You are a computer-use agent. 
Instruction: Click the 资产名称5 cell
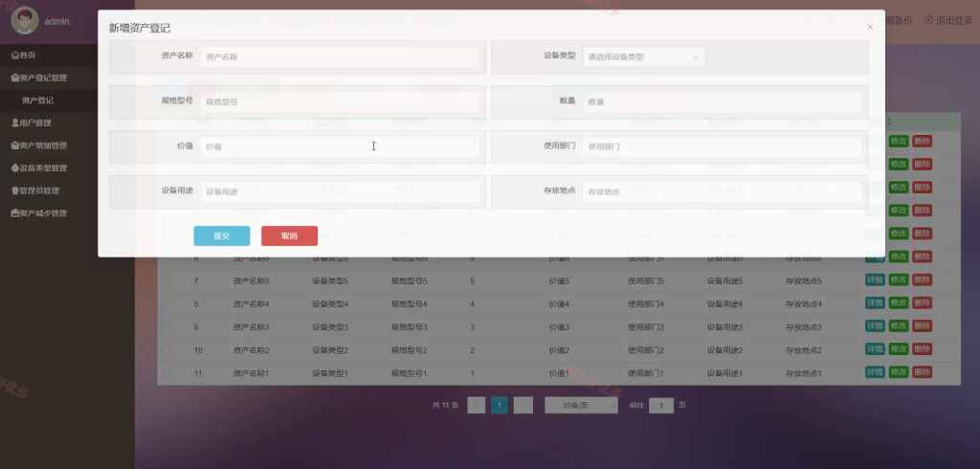(x=252, y=281)
